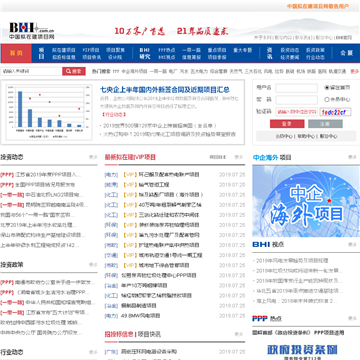This screenshot has width=360, height=360.
Task: Open the 输气管道工程 VIP project
Action: pyautogui.click(x=154, y=185)
